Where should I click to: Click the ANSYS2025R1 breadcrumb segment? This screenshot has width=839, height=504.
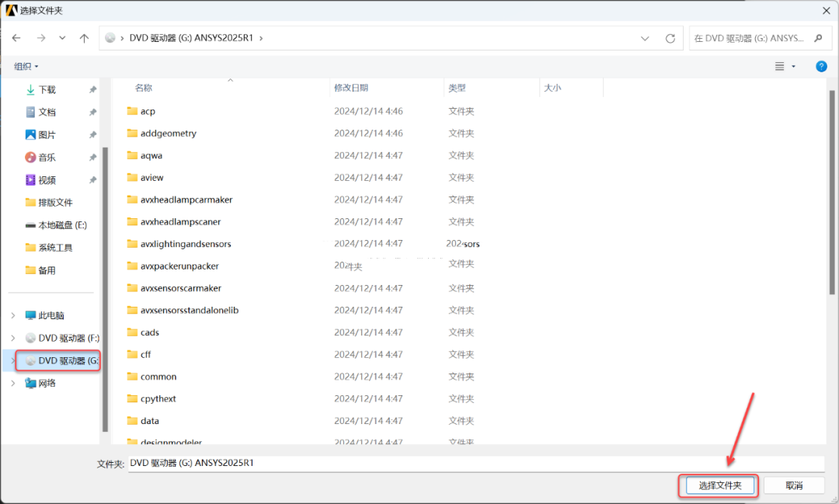coord(191,38)
